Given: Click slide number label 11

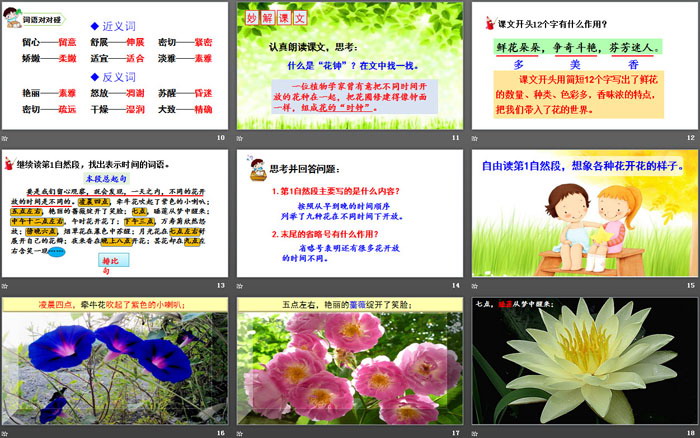Looking at the screenshot, I should (456, 138).
